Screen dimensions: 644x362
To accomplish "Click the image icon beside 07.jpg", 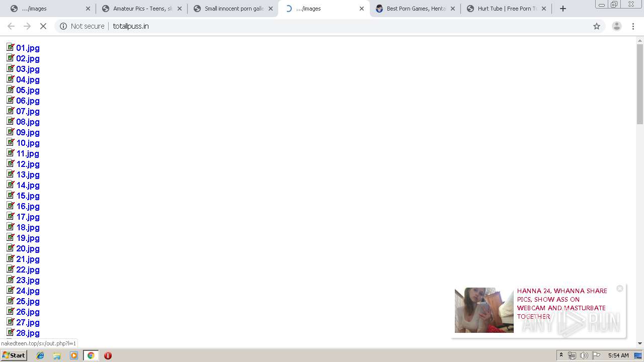I will pos(11,110).
